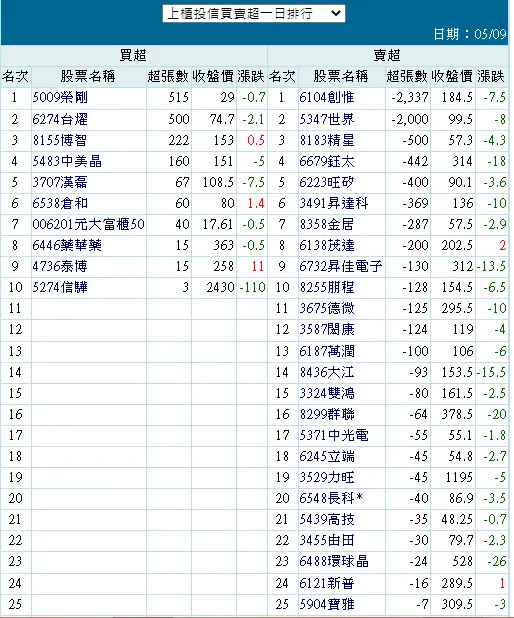Image resolution: width=514 pixels, height=618 pixels.
Task: Open stock link 4736泰博
Action: [60, 266]
